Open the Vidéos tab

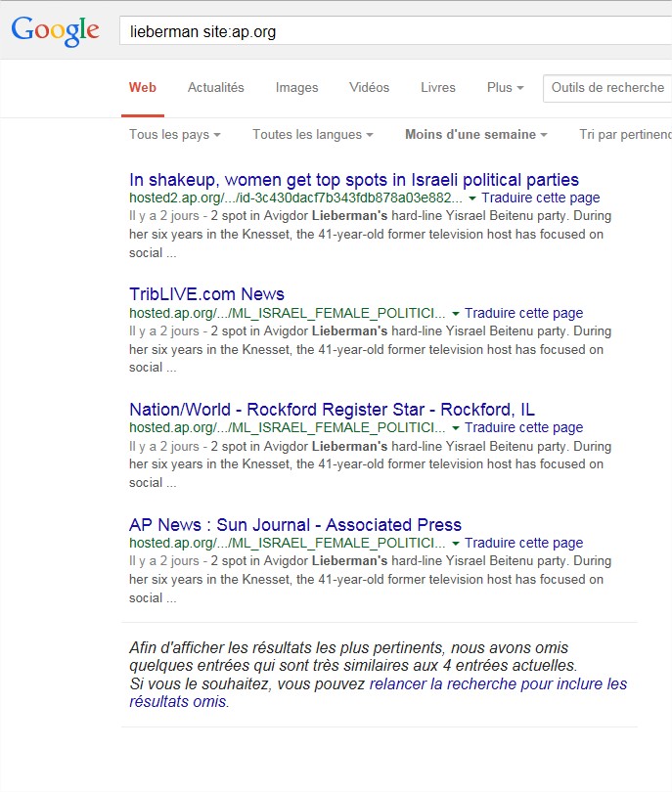point(370,87)
